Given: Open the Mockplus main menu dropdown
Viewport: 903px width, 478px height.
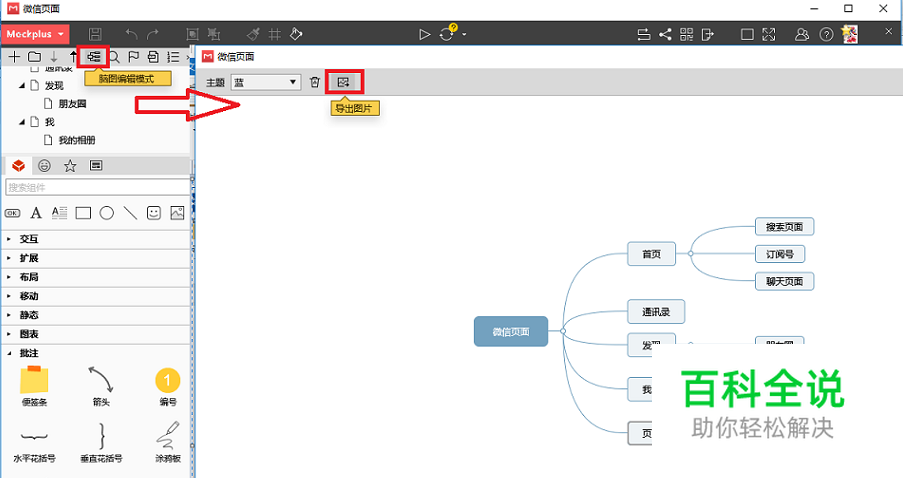Looking at the screenshot, I should coord(35,34).
